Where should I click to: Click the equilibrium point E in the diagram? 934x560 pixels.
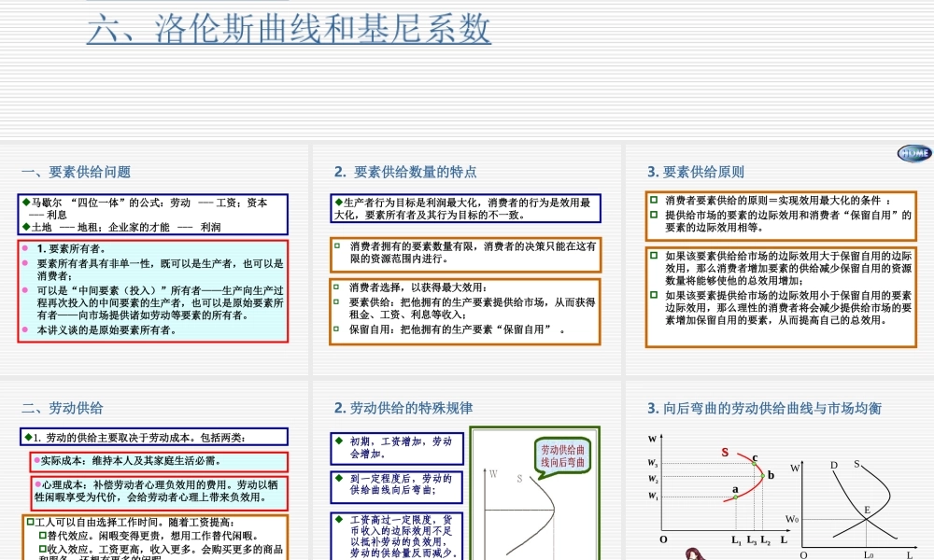point(867,521)
